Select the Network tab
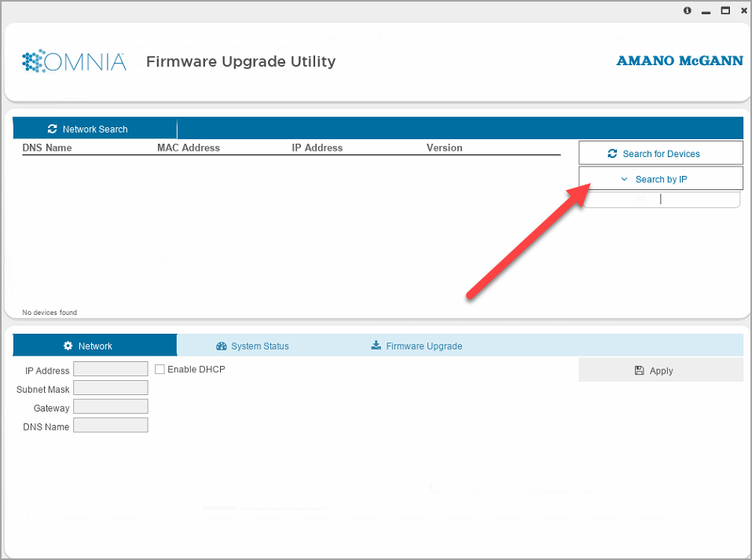The width and height of the screenshot is (752, 560). [x=95, y=346]
